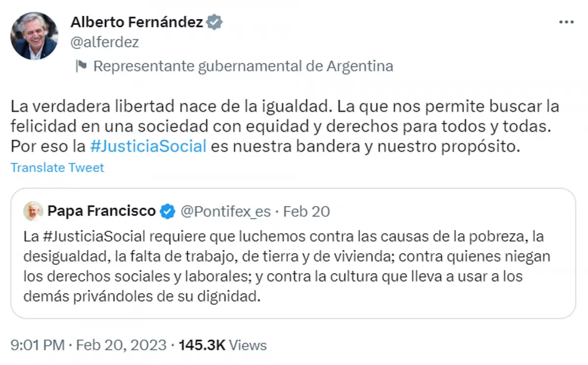Click Feb 20 to expand the original tweet
The width and height of the screenshot is (588, 365).
(x=306, y=211)
